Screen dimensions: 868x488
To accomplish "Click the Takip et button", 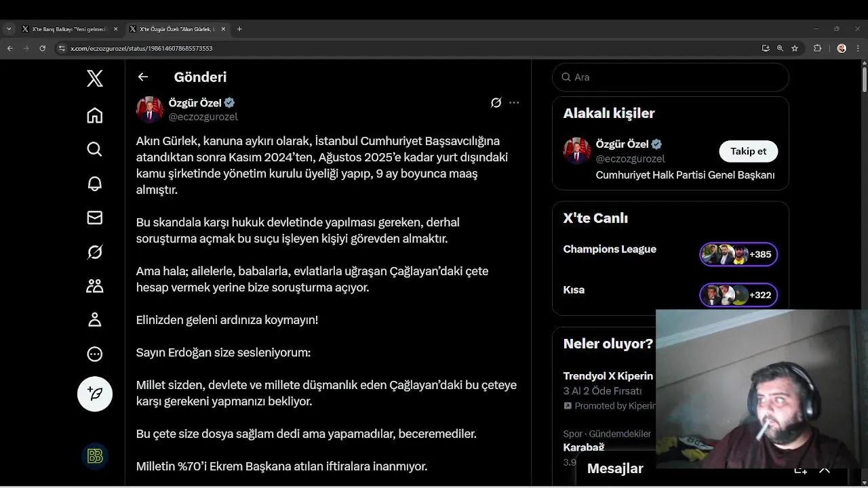I will (x=748, y=151).
